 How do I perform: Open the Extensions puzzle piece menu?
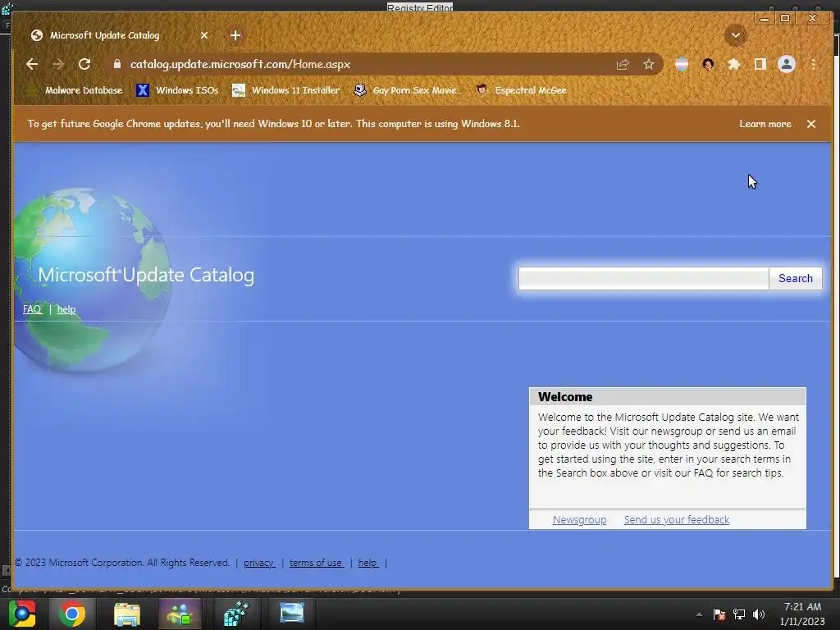click(x=734, y=64)
